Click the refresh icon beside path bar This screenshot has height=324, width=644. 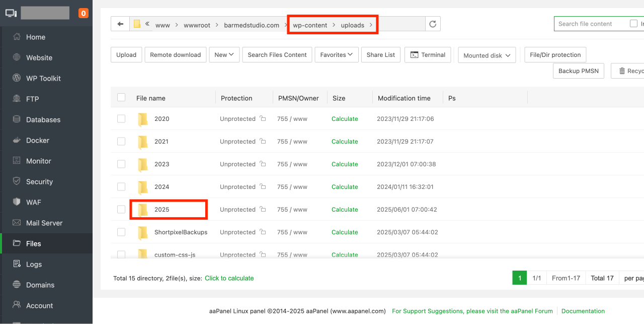click(x=433, y=24)
